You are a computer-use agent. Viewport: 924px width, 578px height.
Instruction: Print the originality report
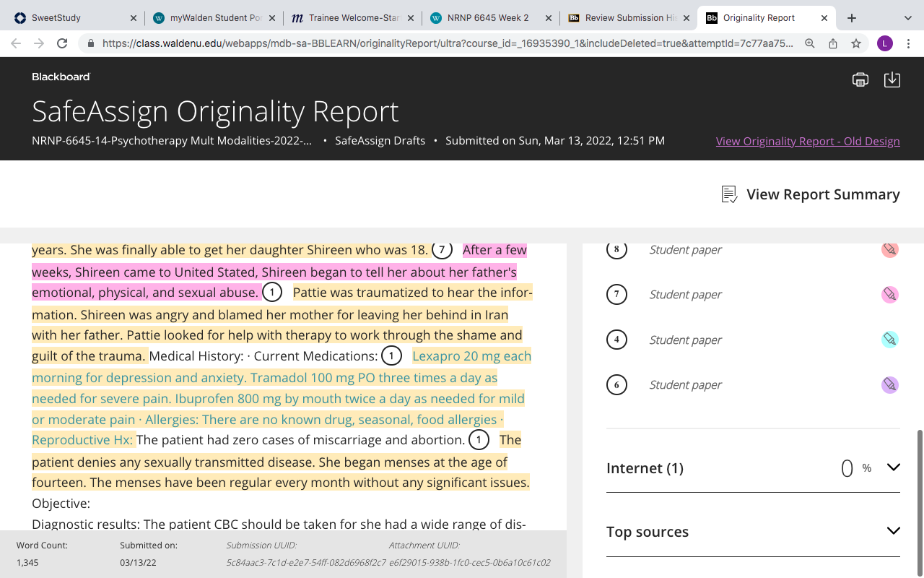[860, 79]
